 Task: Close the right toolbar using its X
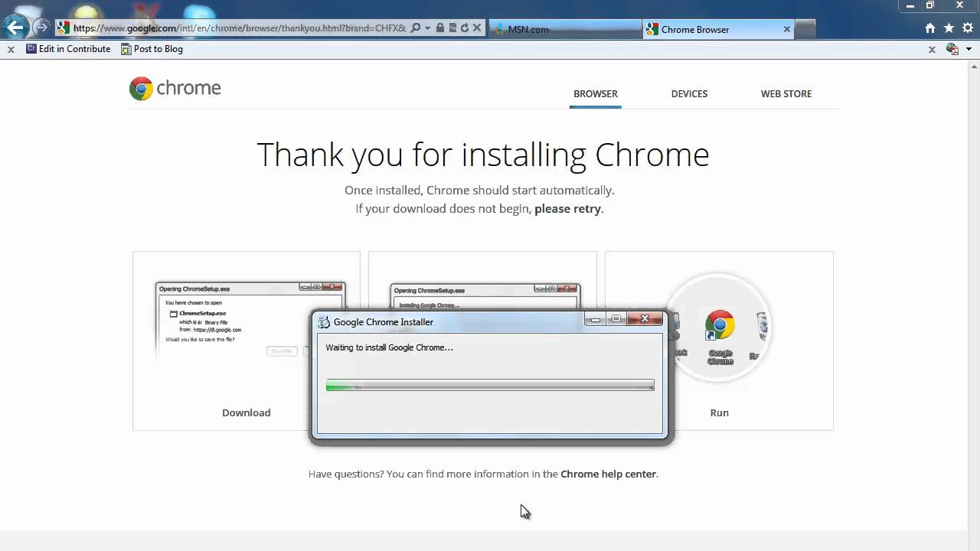click(932, 49)
